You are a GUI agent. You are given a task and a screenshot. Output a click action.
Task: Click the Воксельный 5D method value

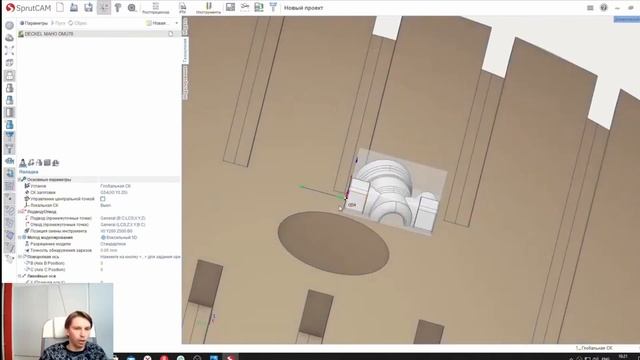click(119, 238)
